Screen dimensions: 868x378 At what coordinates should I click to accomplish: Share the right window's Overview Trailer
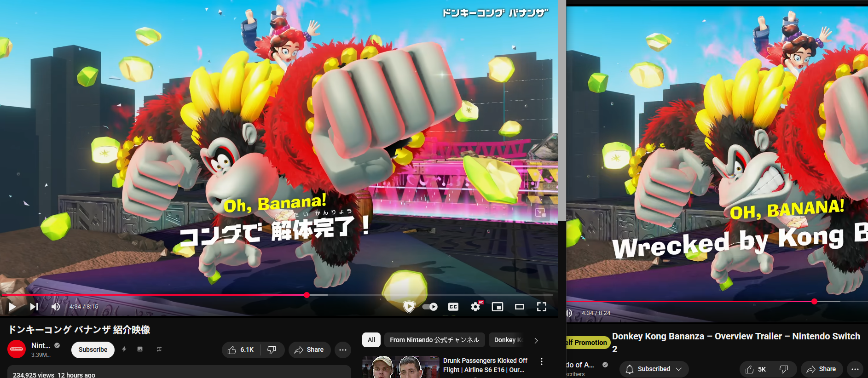(x=822, y=369)
